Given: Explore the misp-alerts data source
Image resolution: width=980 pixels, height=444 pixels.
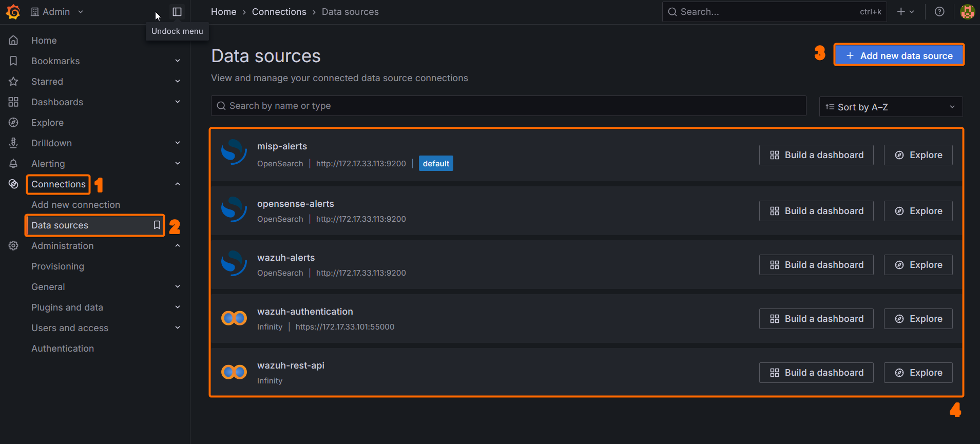Looking at the screenshot, I should (x=918, y=155).
